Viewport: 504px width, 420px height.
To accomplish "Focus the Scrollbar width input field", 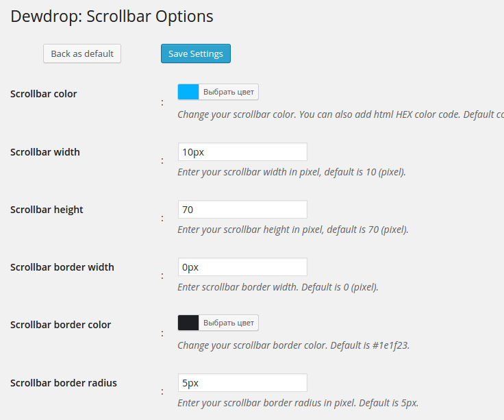I will pyautogui.click(x=242, y=152).
